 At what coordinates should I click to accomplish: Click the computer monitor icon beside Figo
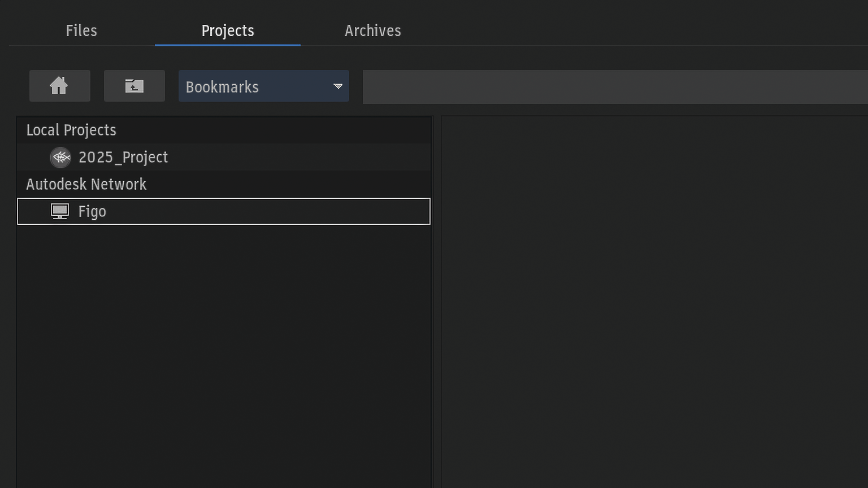[60, 211]
